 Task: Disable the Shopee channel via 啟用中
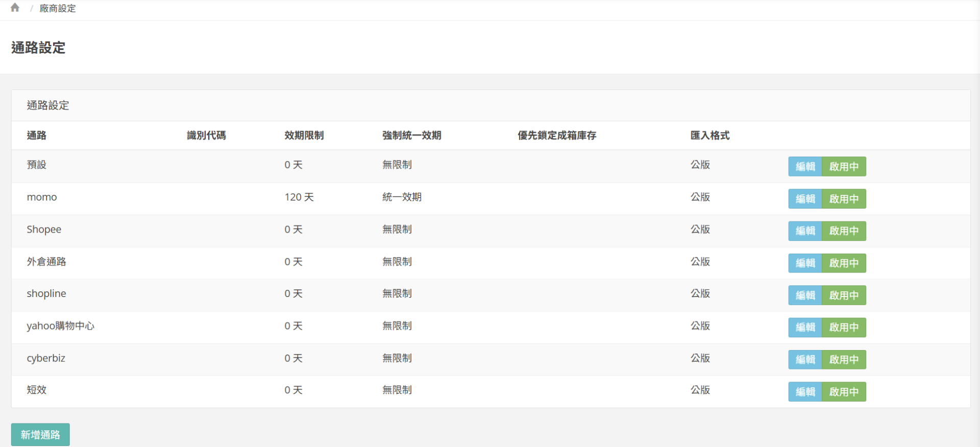(x=844, y=231)
